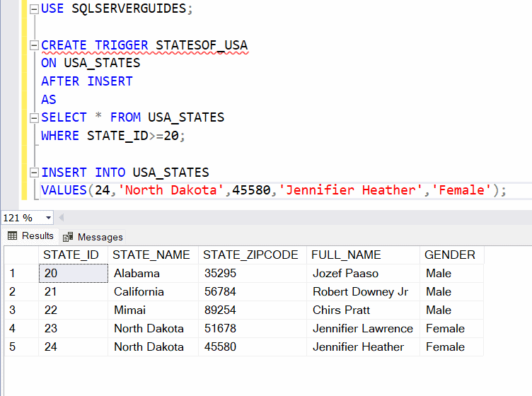
Task: Collapse the CREATE TRIGGER code block
Action: [34, 45]
